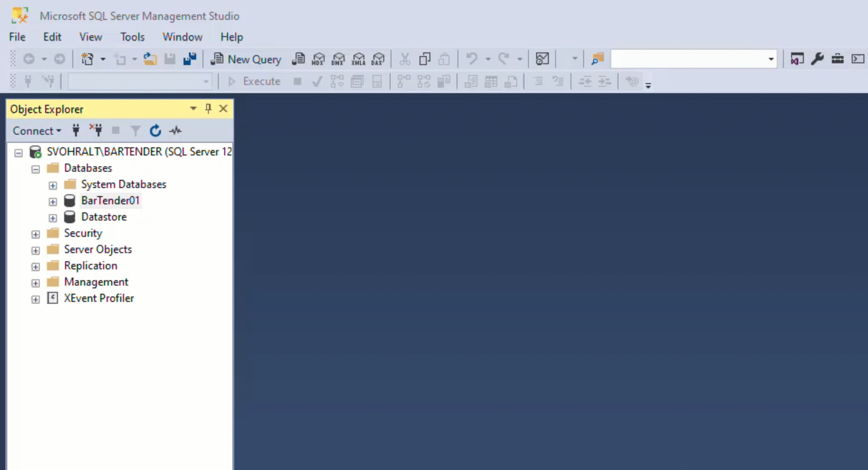
Task: Open the Help menu
Action: pos(231,37)
